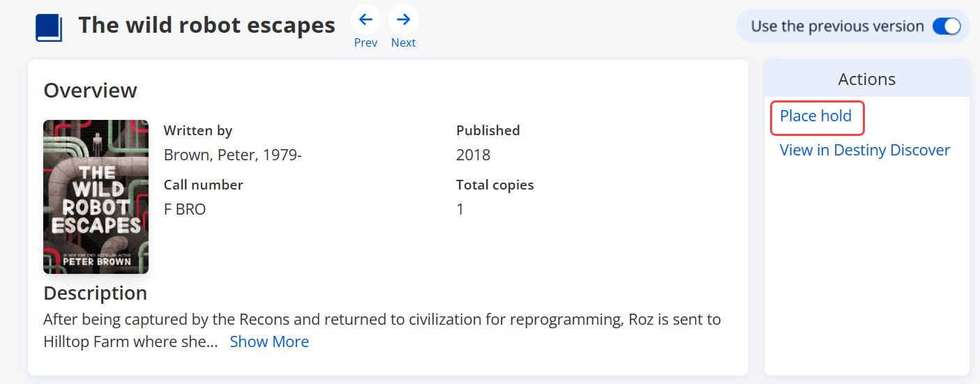This screenshot has height=384, width=980.
Task: Click the 'Use the previous version' label
Action: [837, 26]
